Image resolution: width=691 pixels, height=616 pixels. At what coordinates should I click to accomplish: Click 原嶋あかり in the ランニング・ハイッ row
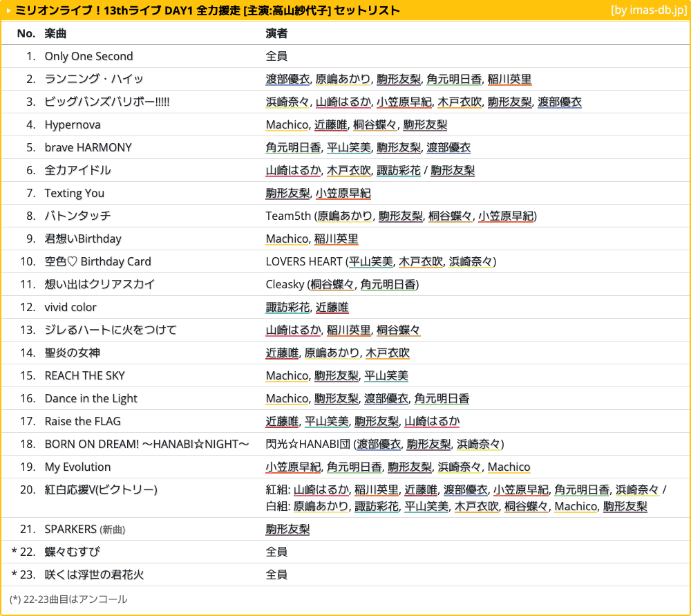[343, 79]
